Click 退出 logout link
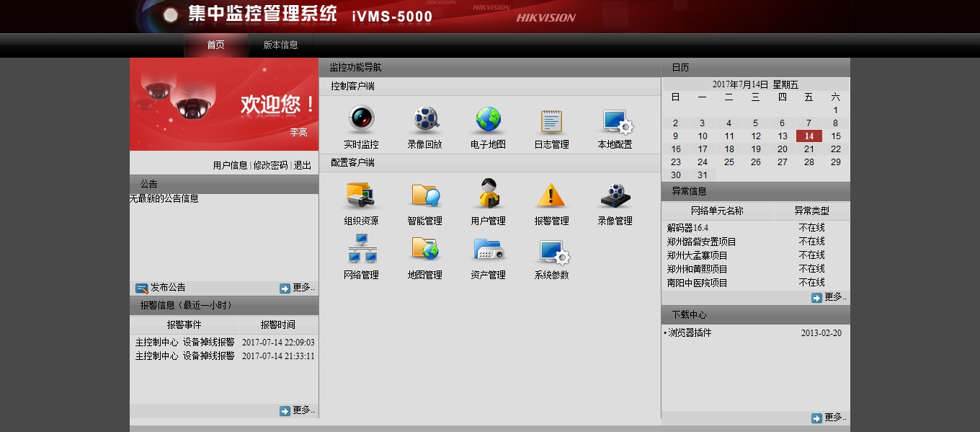 [302, 165]
